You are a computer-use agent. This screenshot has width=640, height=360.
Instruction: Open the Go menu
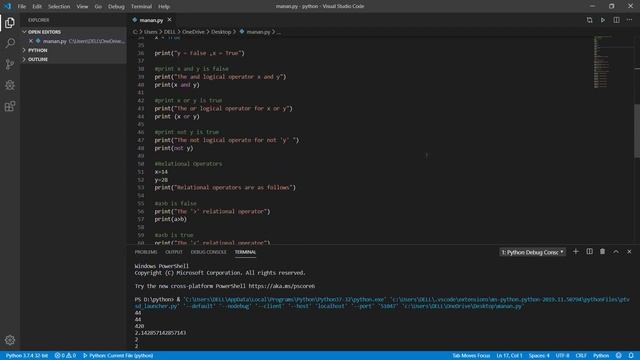point(98,7)
